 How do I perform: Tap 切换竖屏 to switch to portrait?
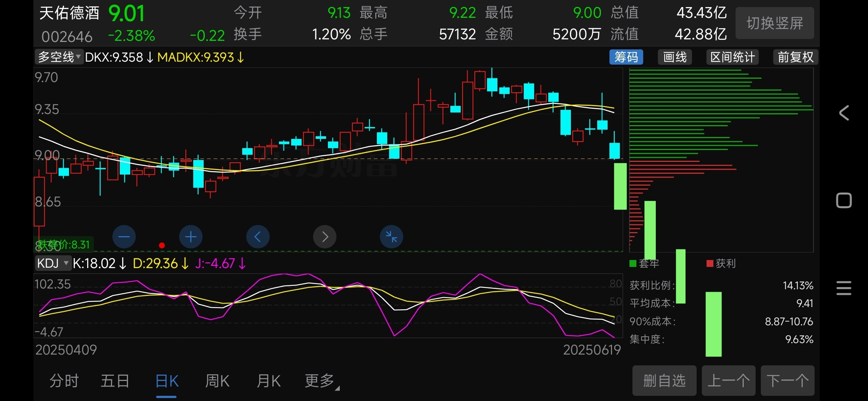(775, 23)
